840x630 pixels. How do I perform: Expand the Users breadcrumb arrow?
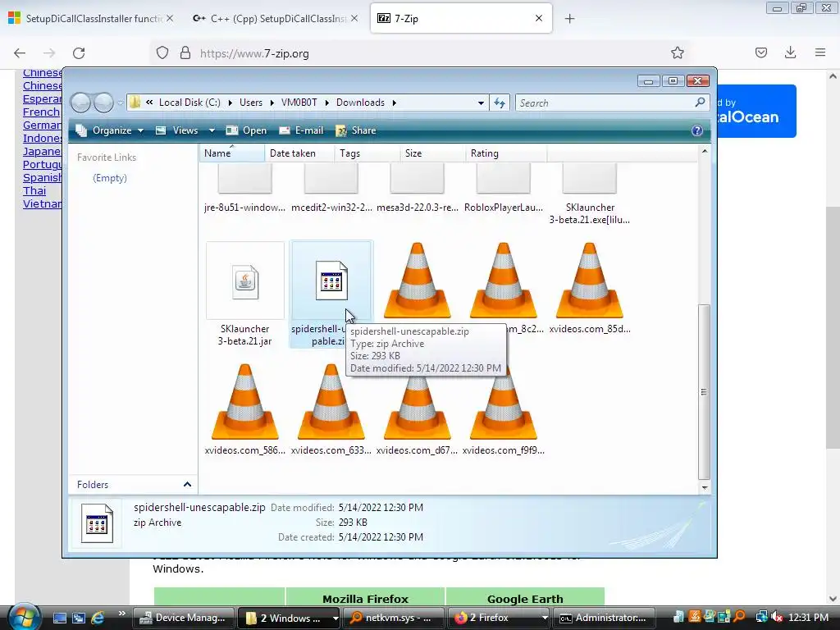click(272, 103)
